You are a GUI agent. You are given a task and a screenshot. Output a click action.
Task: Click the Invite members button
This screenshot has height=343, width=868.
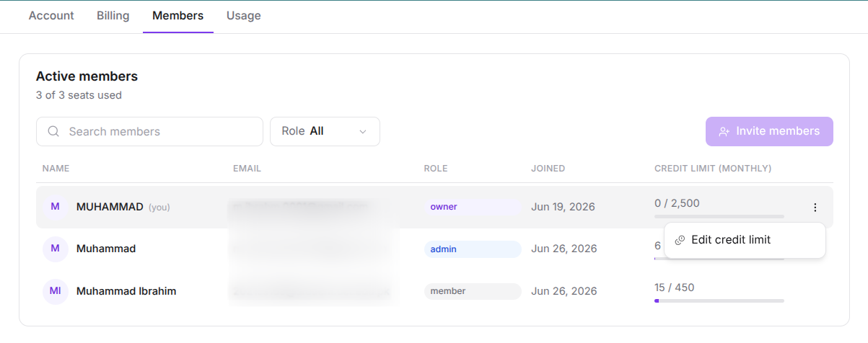point(769,131)
